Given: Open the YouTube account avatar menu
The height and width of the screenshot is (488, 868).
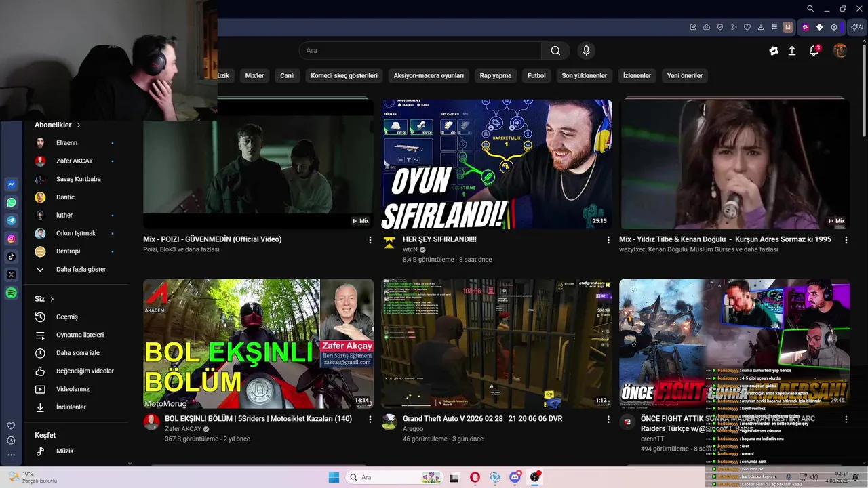Looking at the screenshot, I should (840, 50).
